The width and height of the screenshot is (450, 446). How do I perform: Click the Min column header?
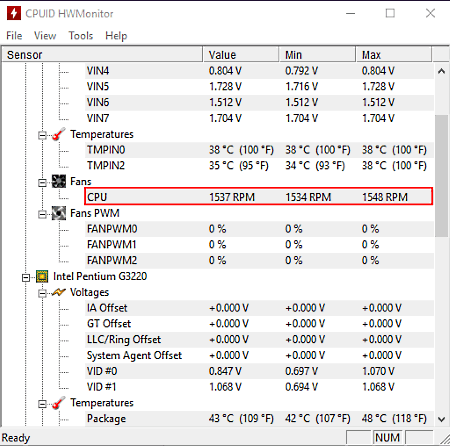[317, 55]
